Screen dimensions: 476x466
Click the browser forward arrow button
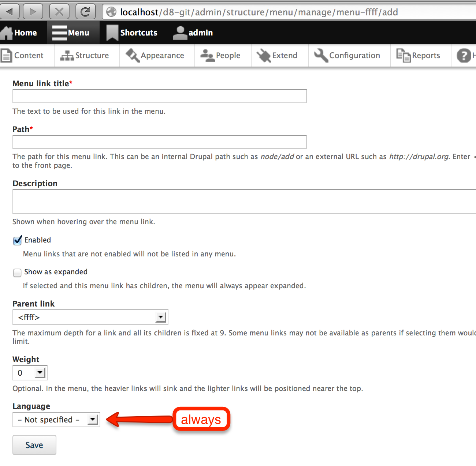(x=33, y=12)
